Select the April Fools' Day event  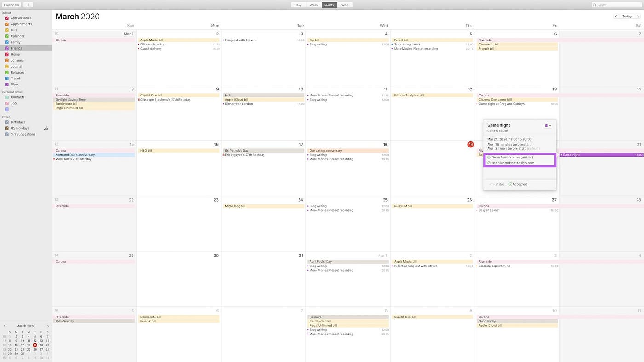[348, 262]
